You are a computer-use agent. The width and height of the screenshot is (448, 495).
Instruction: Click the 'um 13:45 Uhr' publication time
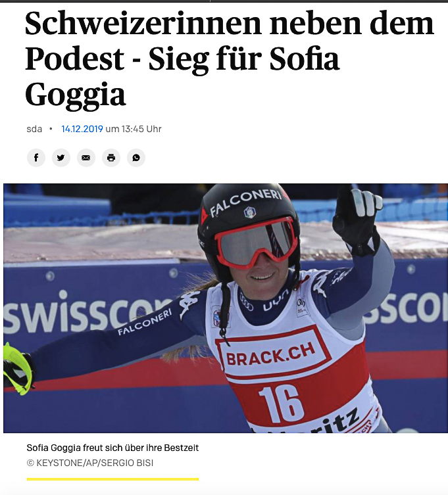(x=134, y=129)
